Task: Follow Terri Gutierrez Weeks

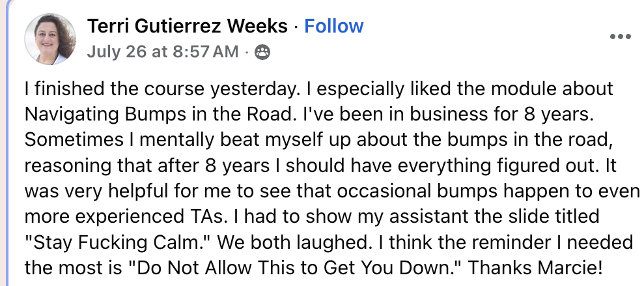Action: (x=333, y=26)
